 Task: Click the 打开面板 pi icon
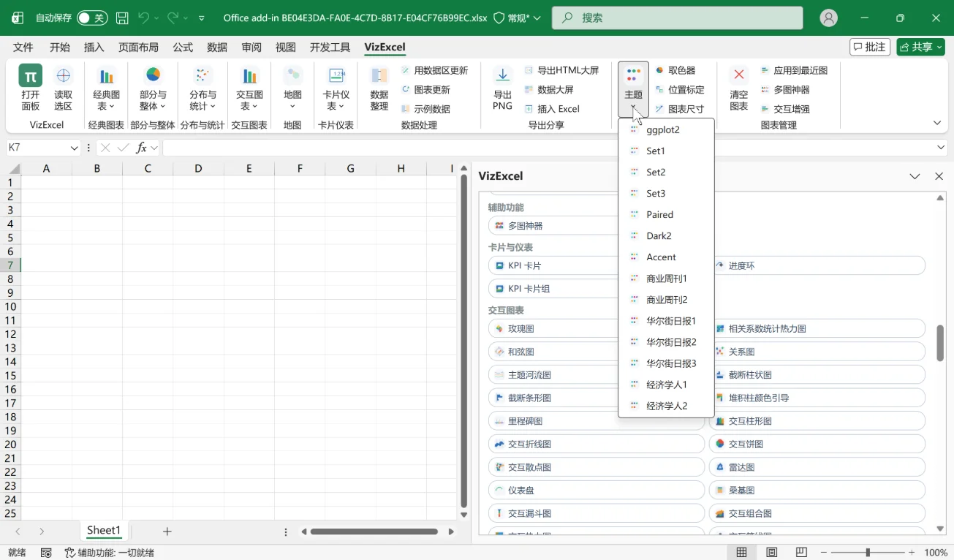pyautogui.click(x=30, y=75)
